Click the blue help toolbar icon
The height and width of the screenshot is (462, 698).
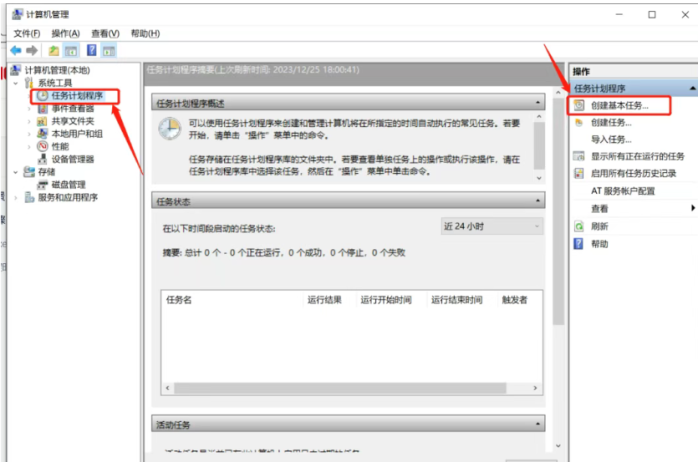click(91, 50)
